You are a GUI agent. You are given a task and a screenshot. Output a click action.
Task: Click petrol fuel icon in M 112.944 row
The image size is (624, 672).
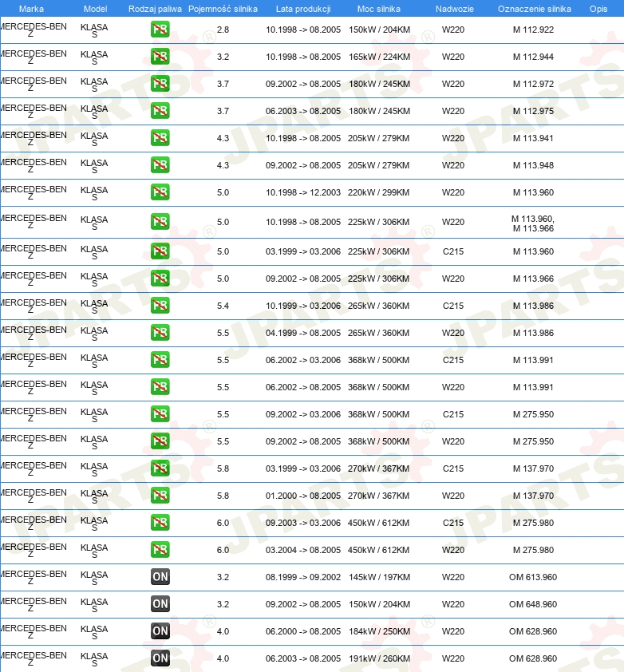coord(160,57)
